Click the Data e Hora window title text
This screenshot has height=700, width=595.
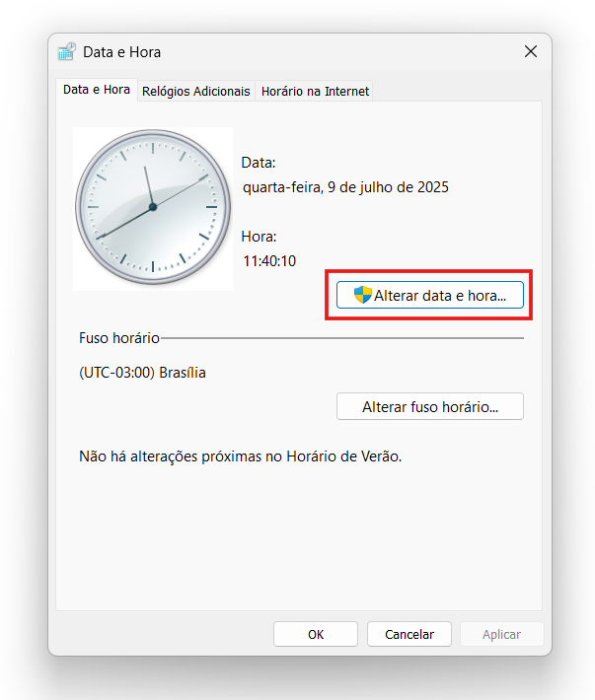(121, 52)
